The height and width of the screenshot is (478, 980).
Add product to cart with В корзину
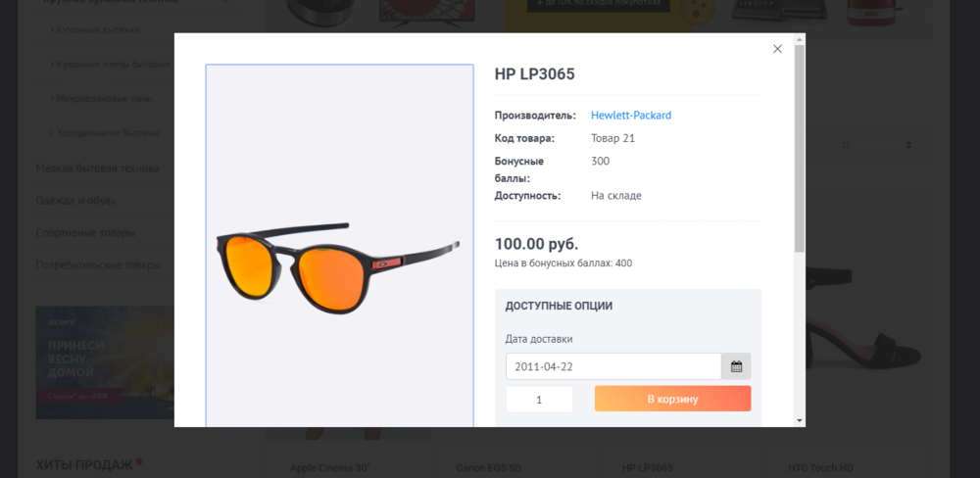pyautogui.click(x=672, y=399)
